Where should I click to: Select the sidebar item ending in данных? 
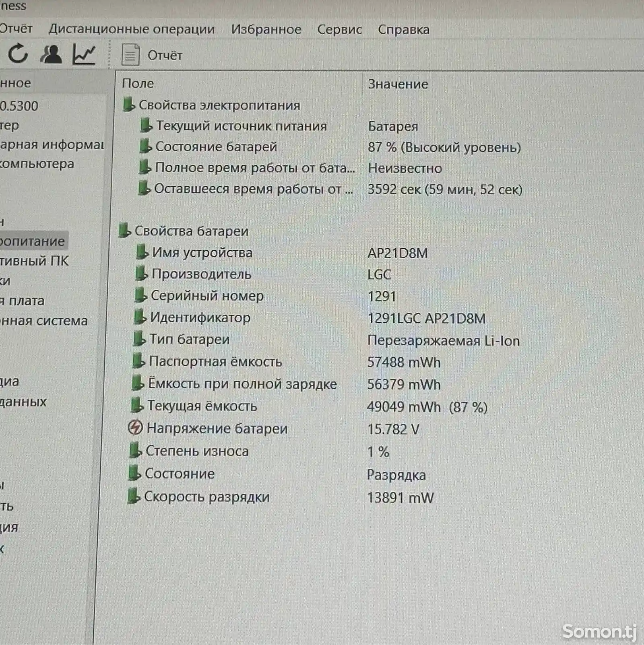point(23,402)
